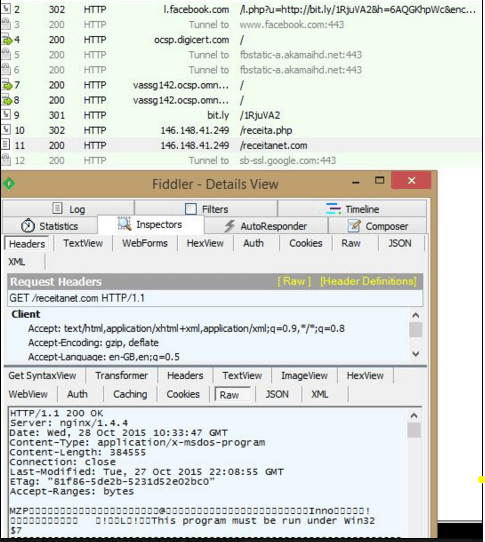Image resolution: width=485 pixels, height=542 pixels.
Task: Select the Inspectors magnifier icon
Action: click(x=124, y=224)
